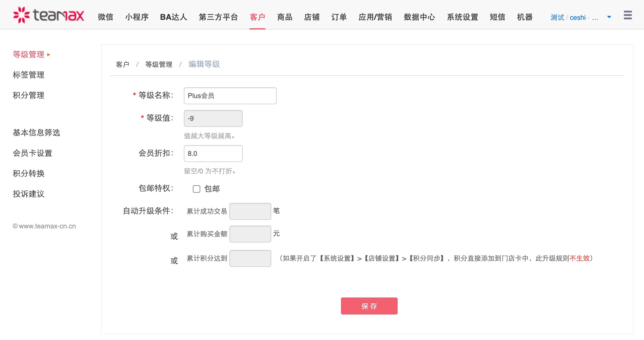Open the hamburger menu icon
Viewport: 644px width, 340px height.
click(x=628, y=15)
